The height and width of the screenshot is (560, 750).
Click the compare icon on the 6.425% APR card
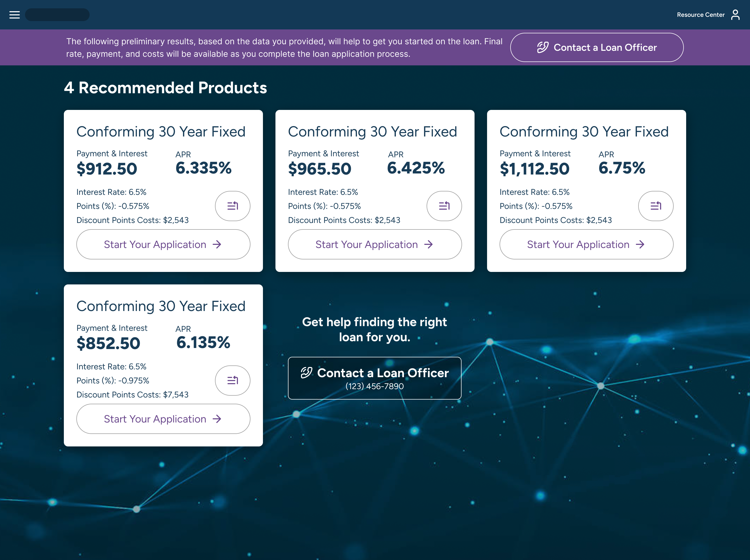(444, 206)
